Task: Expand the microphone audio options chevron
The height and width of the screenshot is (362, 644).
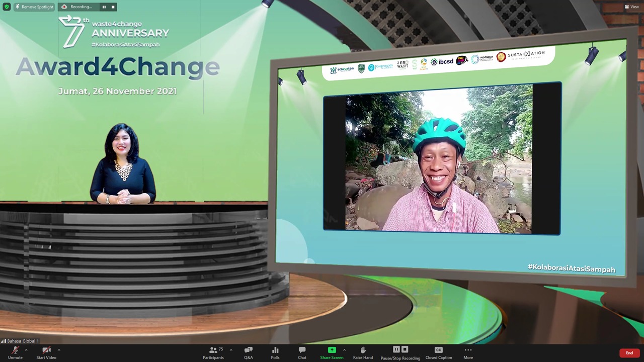Action: [x=27, y=349]
